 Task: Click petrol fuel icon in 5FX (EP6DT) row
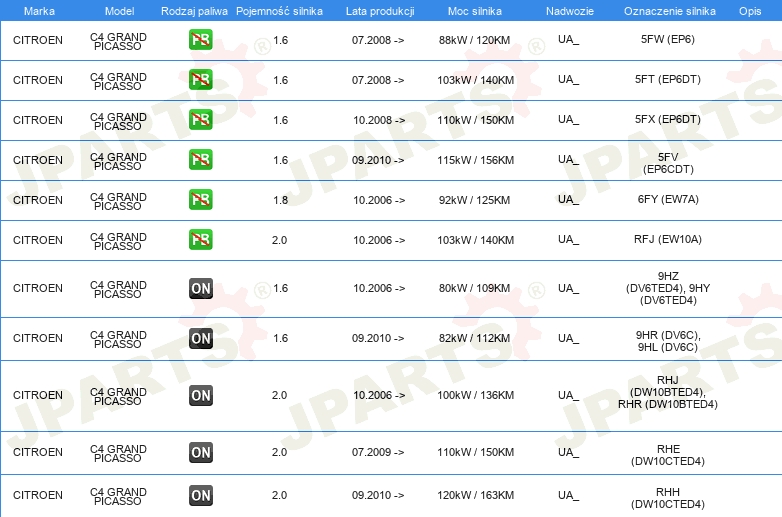click(201, 120)
